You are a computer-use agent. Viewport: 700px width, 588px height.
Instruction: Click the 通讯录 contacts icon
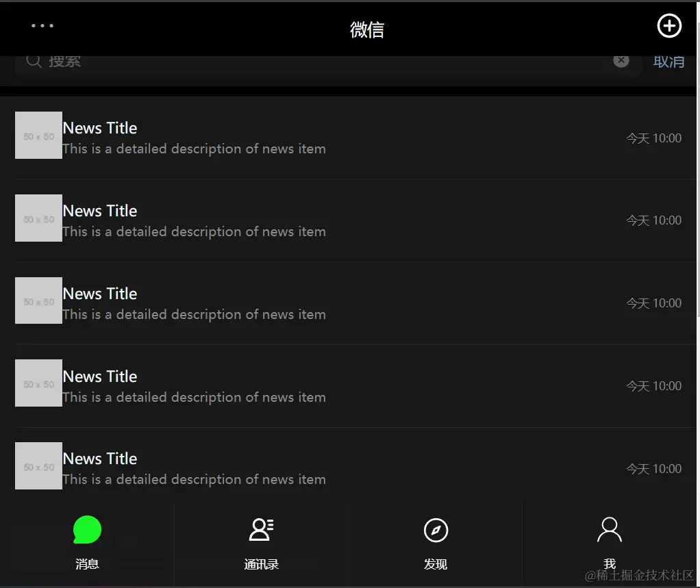(x=261, y=530)
